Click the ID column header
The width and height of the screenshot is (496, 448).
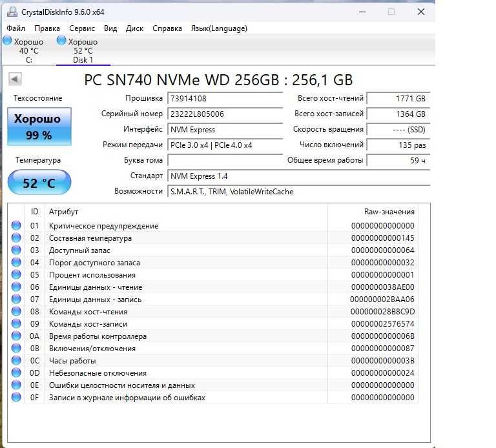click(34, 212)
